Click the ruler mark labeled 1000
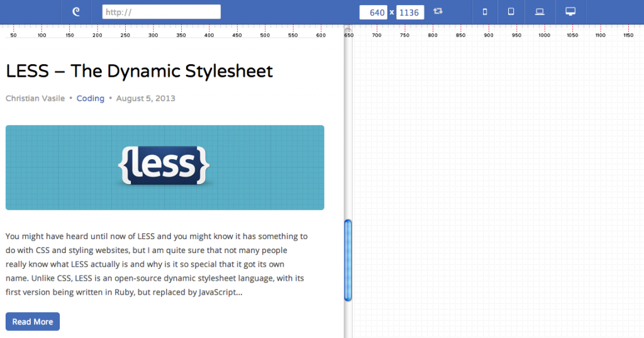This screenshot has height=338, width=644. tap(545, 35)
